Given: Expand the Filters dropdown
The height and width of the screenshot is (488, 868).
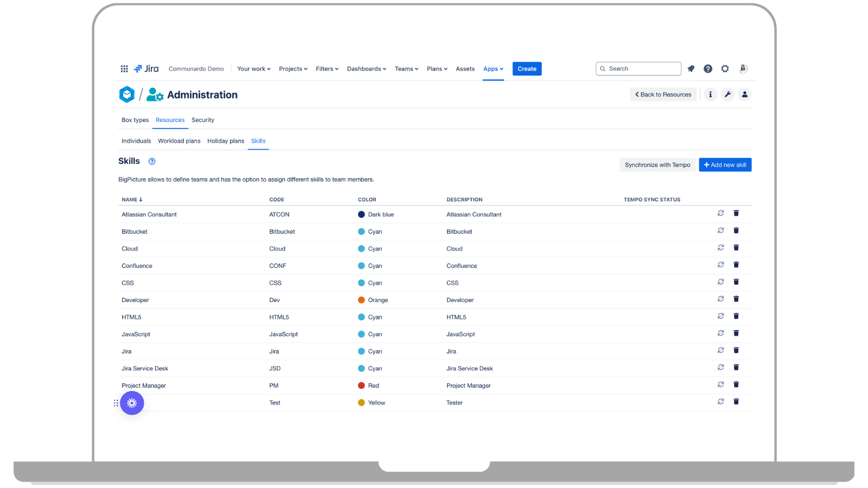Looking at the screenshot, I should tap(327, 69).
